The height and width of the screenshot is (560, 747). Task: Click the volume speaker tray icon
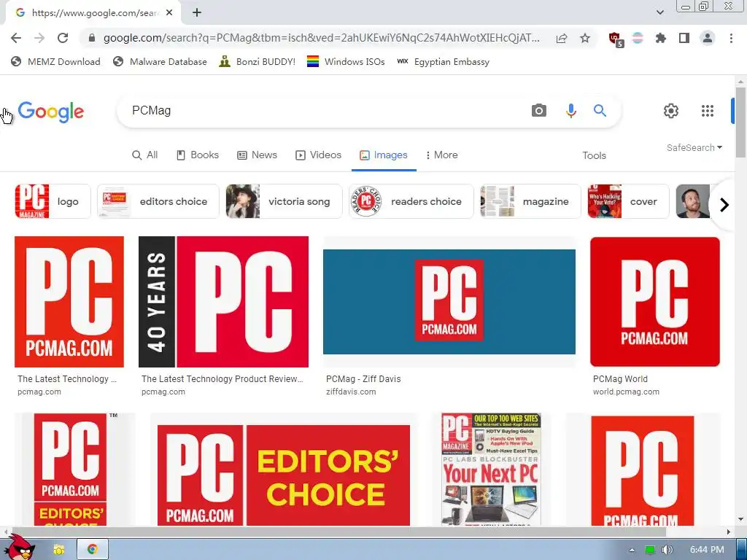tap(667, 550)
